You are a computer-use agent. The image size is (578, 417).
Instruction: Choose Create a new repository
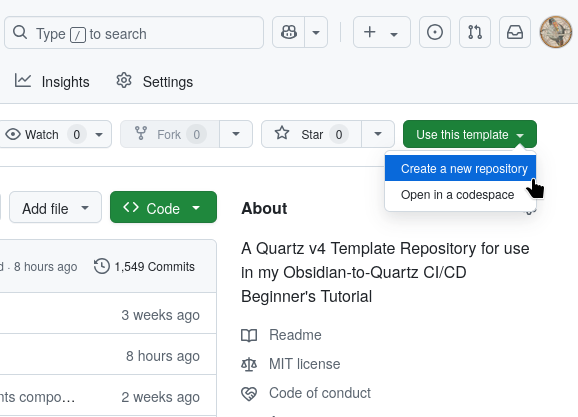460,168
